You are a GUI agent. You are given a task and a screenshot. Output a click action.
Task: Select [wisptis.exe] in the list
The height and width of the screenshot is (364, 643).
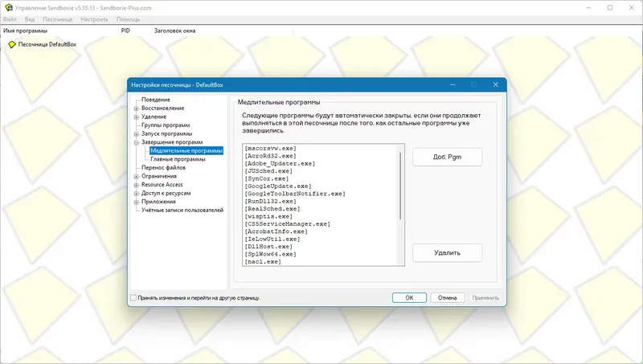point(268,216)
